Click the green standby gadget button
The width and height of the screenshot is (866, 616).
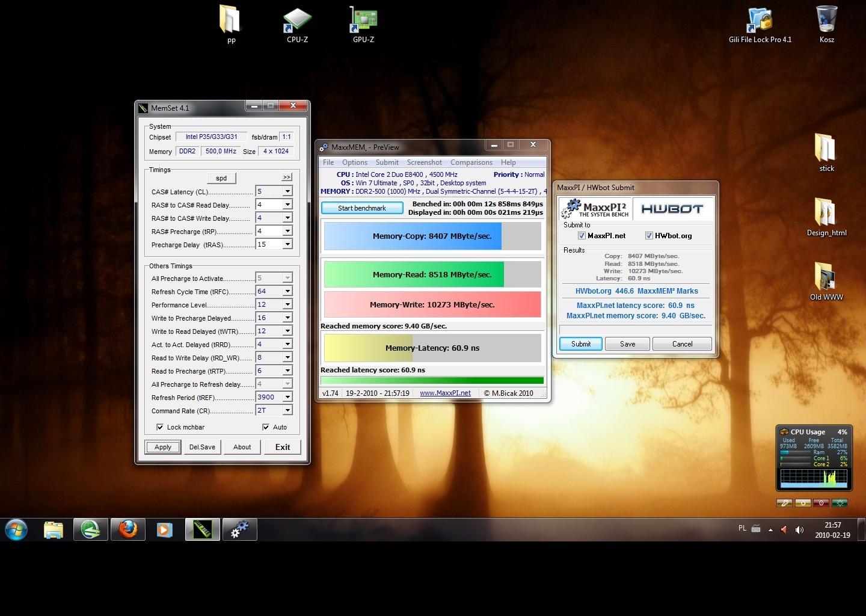[840, 503]
